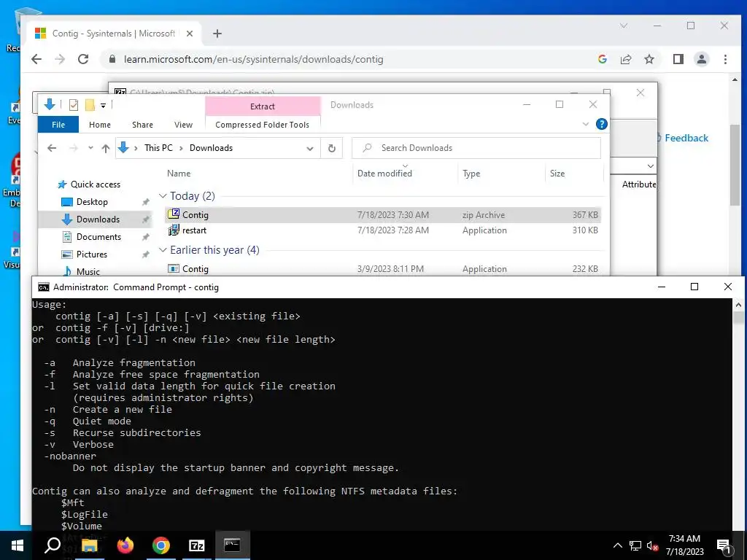Open Customize Quick Access Toolbar dropdown
This screenshot has height=560, width=747.
tap(103, 105)
